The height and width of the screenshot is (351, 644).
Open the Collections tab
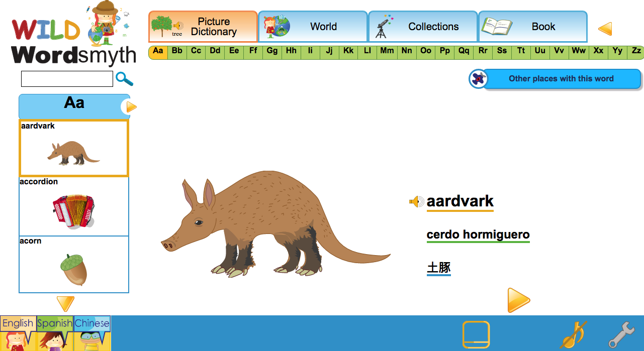point(423,27)
